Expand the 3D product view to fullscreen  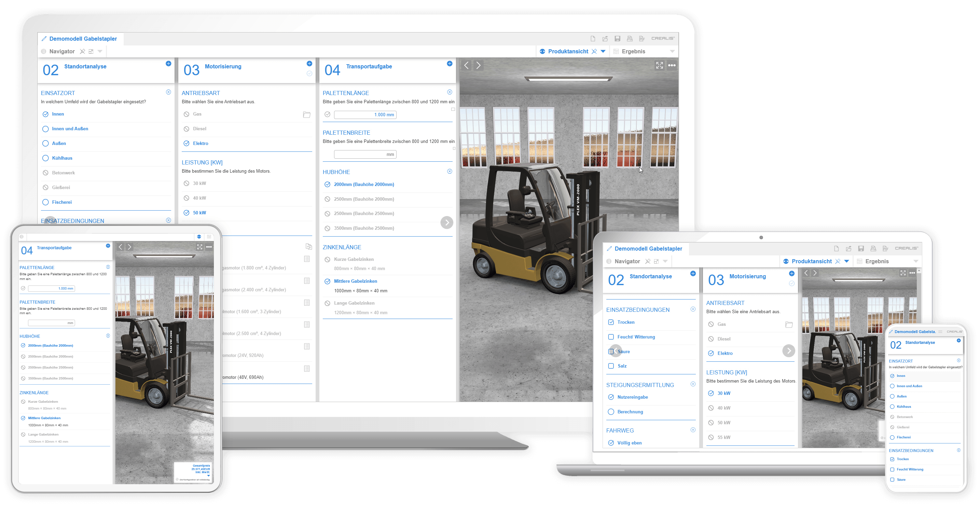(659, 66)
